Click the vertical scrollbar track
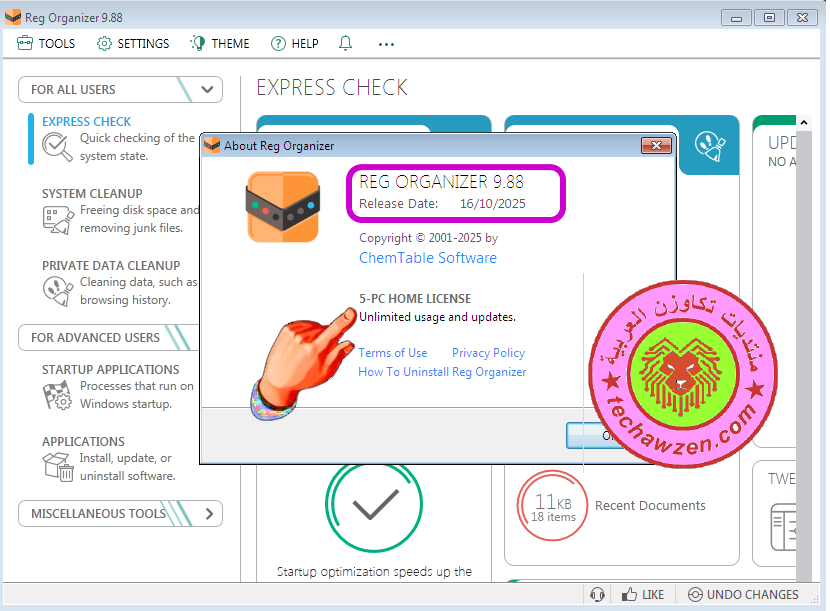This screenshot has height=611, width=830. coord(804,356)
